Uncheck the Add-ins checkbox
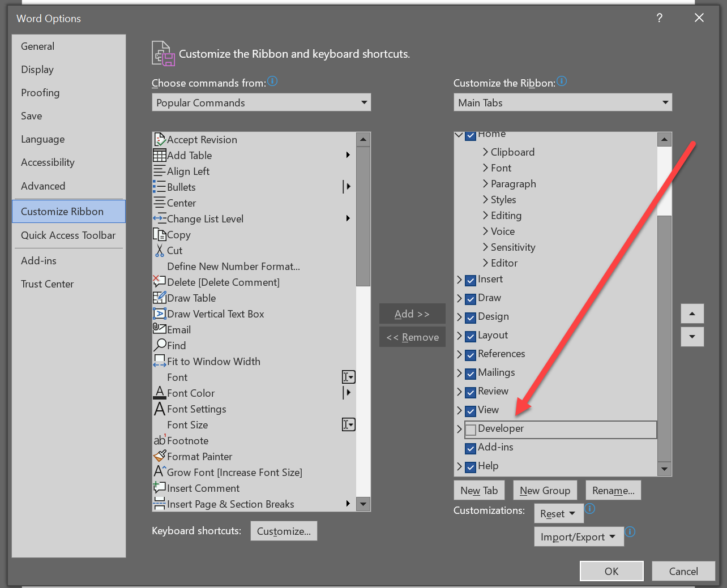Image resolution: width=727 pixels, height=588 pixels. [471, 448]
